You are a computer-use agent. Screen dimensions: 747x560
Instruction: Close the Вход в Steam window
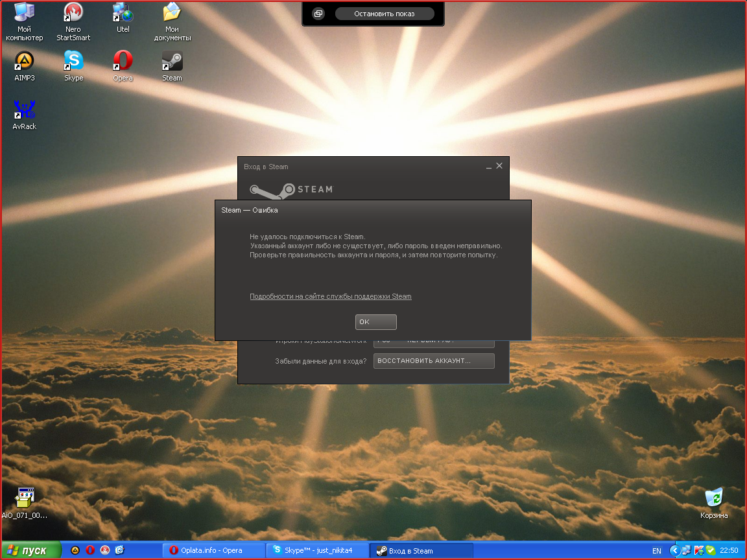[499, 166]
